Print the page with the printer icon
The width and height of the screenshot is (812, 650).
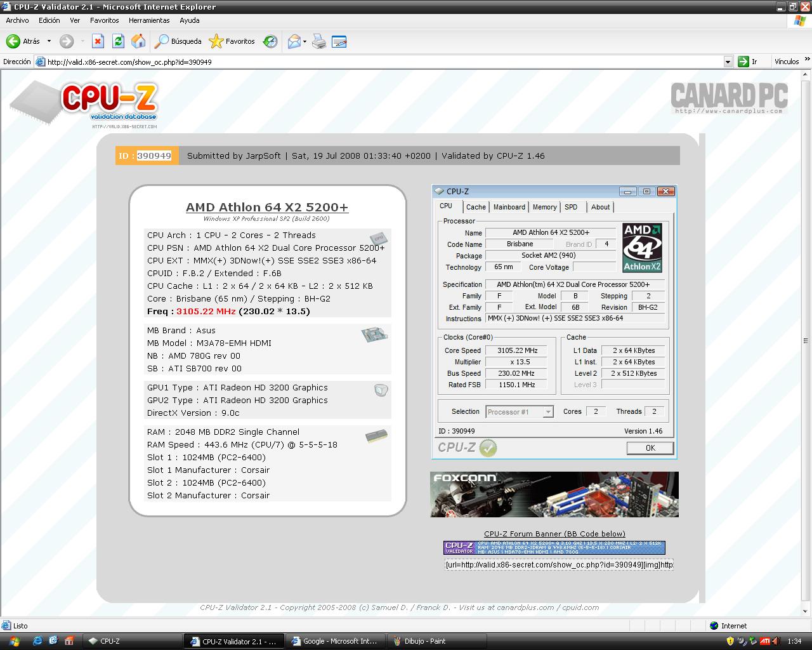[x=320, y=41]
